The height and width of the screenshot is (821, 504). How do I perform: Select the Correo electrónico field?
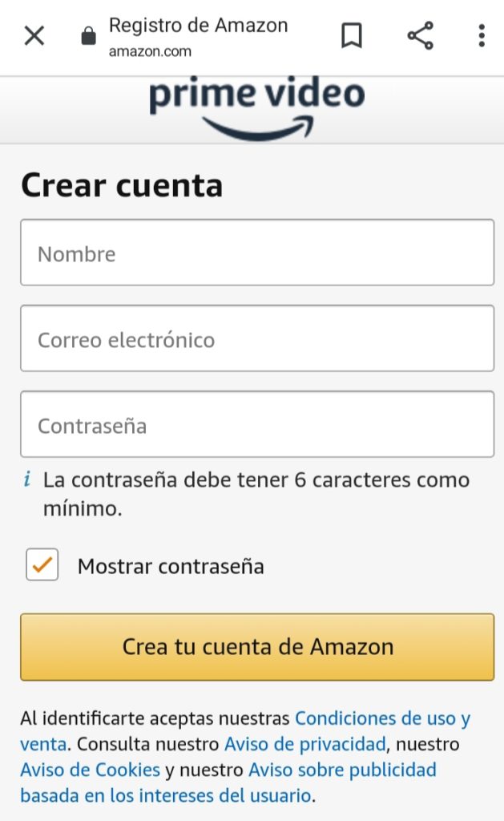coord(256,338)
